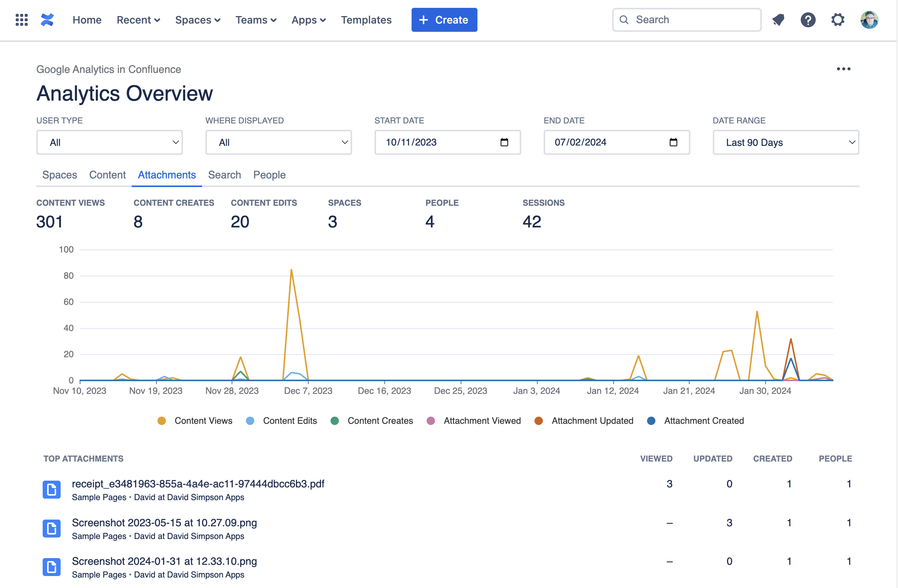This screenshot has height=588, width=898.
Task: Open Screenshot 2023-05-15 at 10.27.09.png link
Action: (x=164, y=523)
